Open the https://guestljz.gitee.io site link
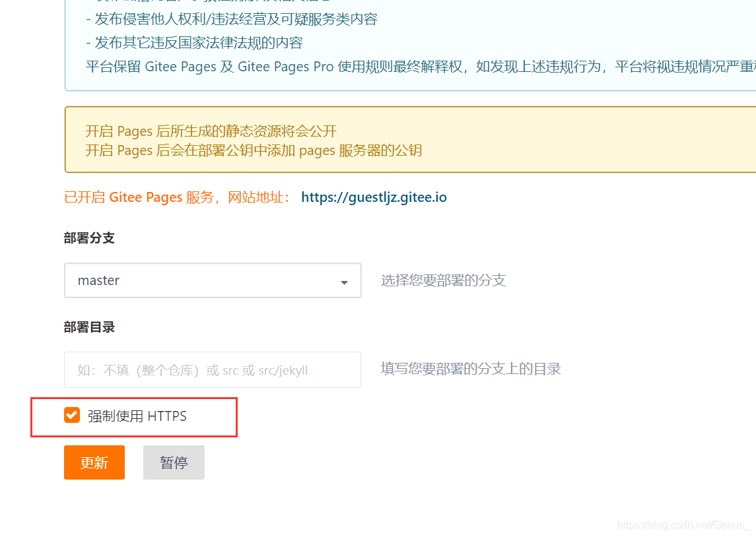Viewport: 756px width, 537px height. (x=374, y=197)
